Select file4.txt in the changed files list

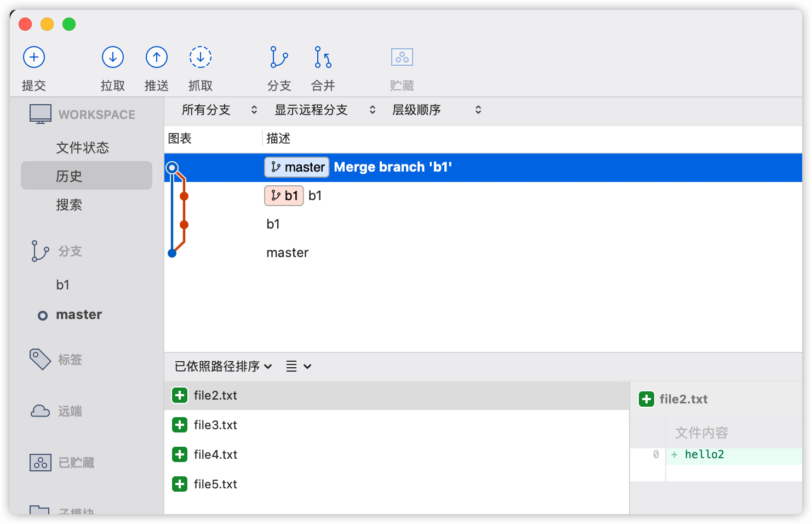[215, 454]
